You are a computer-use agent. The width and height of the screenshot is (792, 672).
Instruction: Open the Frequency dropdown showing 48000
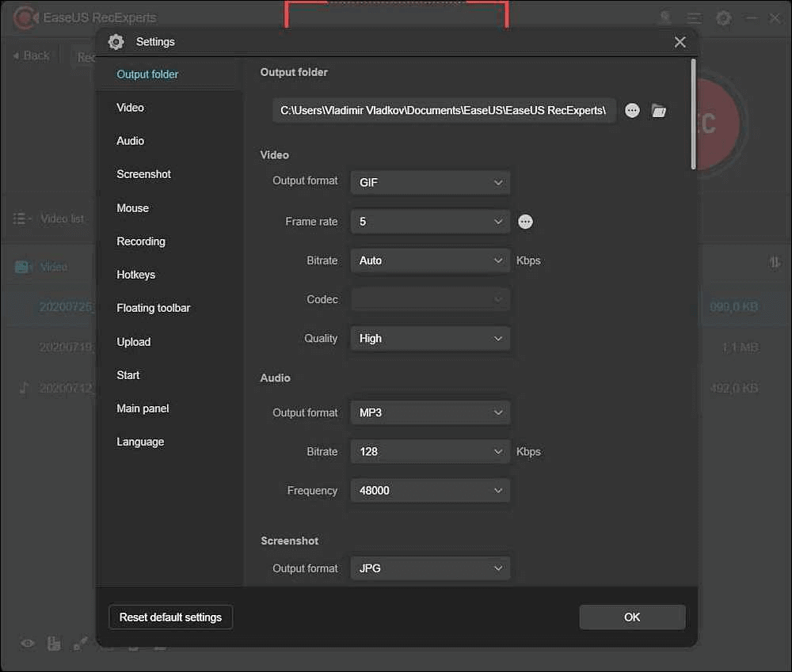point(430,490)
